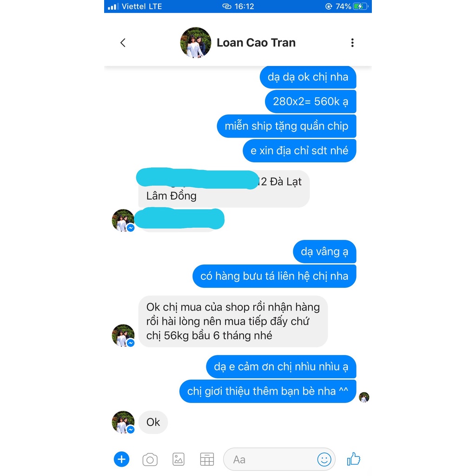The height and width of the screenshot is (476, 476).
Task: Select the 'Đà Lạt Lâm Đồng' address message
Action: click(224, 189)
